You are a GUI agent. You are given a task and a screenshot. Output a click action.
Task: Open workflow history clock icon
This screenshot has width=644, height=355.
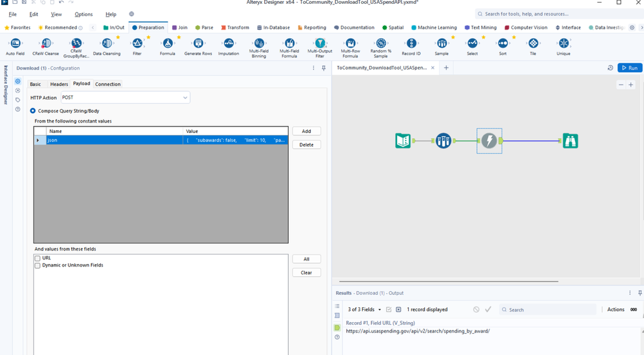tap(610, 68)
